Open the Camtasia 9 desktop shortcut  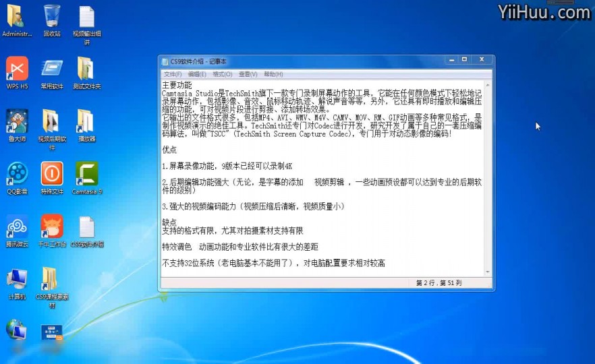click(87, 177)
